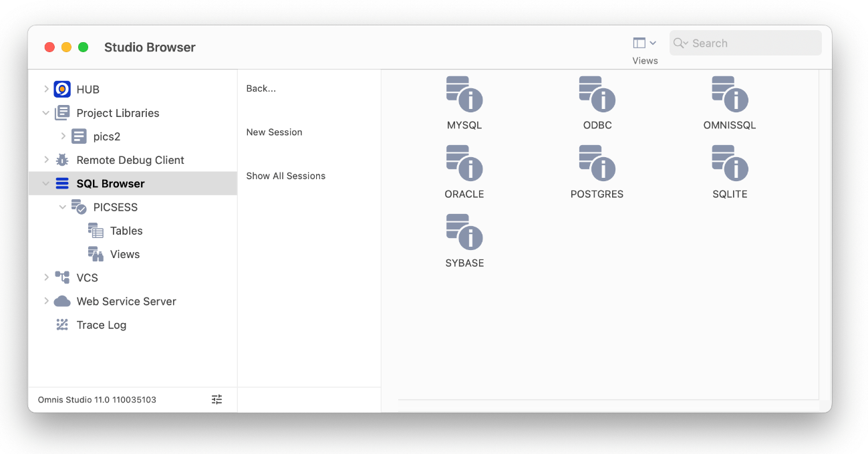Focus the Search input field
The height and width of the screenshot is (454, 868).
746,43
